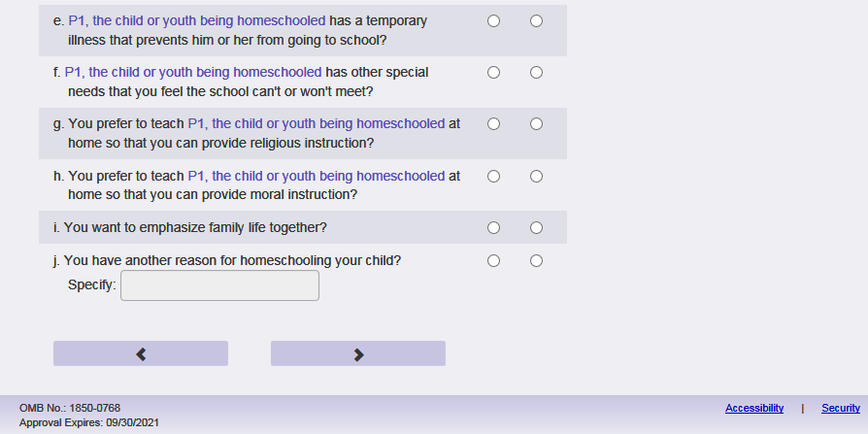The width and height of the screenshot is (868, 434).
Task: Click the Specify label text
Action: [x=92, y=285]
